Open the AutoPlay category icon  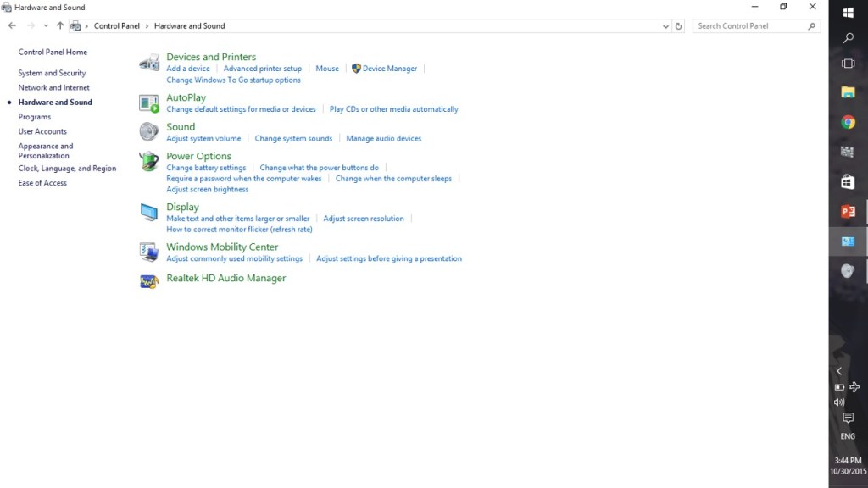[149, 103]
